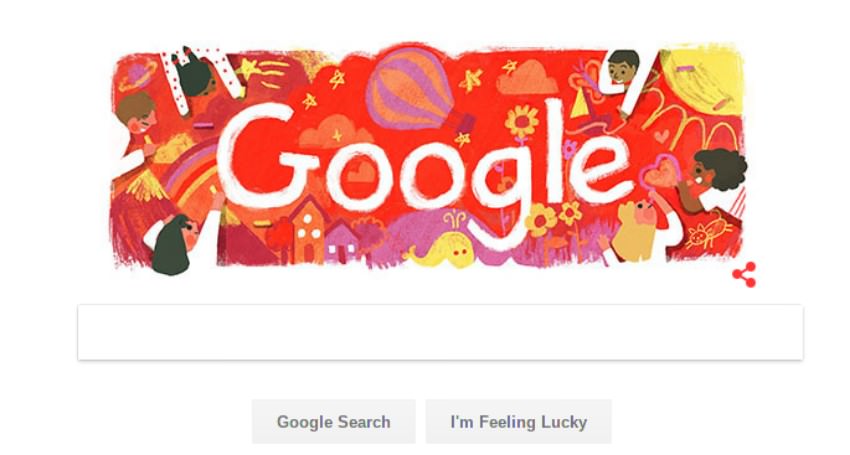Click the orange house with white windows
Screen dimensions: 850x455
click(x=308, y=230)
